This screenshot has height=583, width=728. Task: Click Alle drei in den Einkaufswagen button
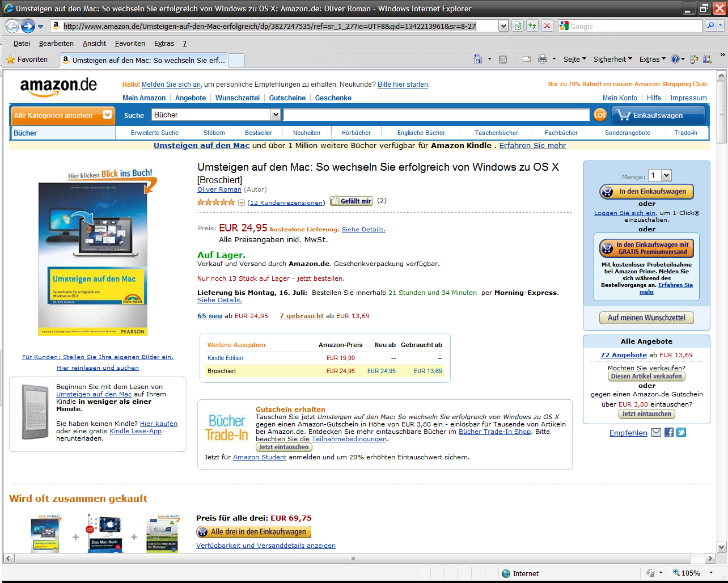pyautogui.click(x=253, y=532)
